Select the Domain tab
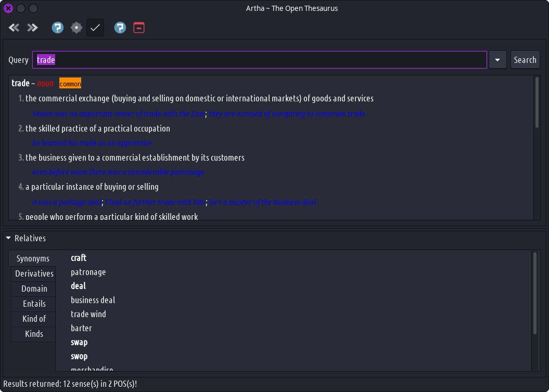The width and height of the screenshot is (549, 392). (34, 289)
